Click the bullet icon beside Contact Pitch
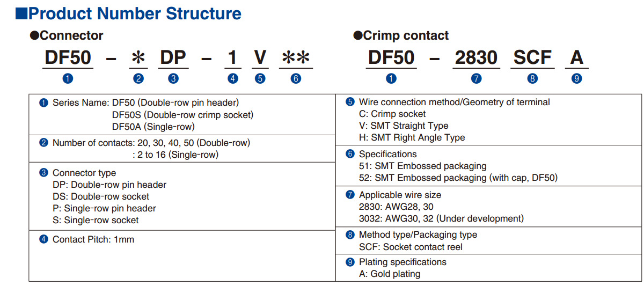Screen dimensions: 644x293 pos(44,239)
